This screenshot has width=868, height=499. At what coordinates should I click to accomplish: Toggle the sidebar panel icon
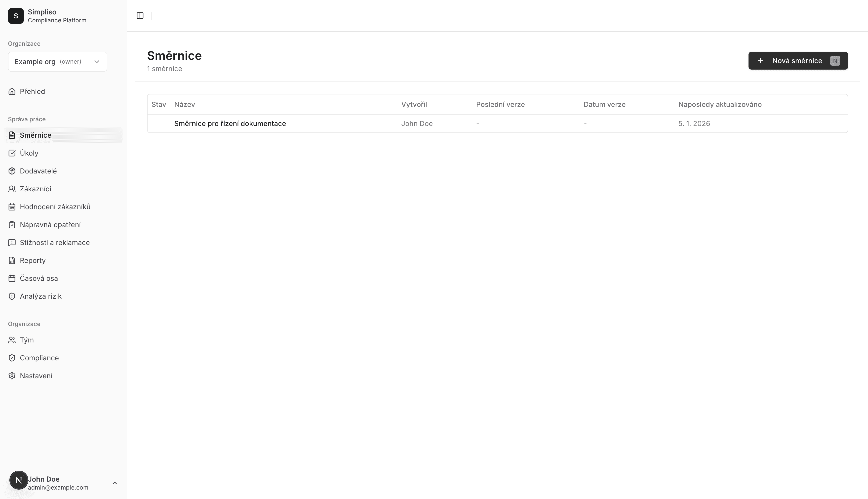(140, 16)
